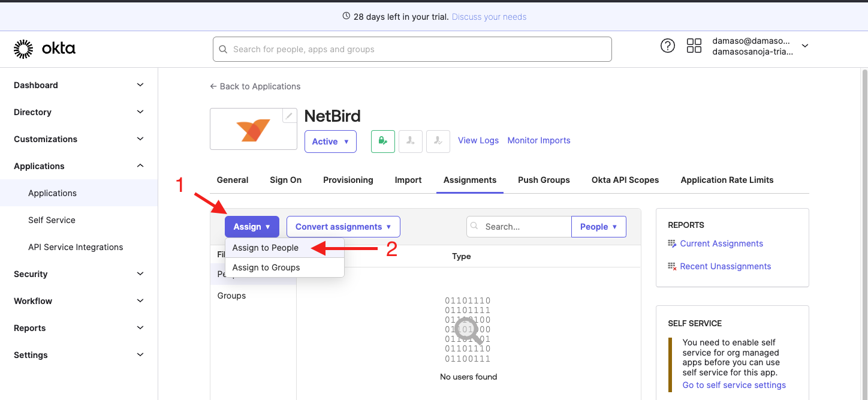Open the Convert assignments dropdown
Viewport: 868px width, 400px height.
[x=343, y=227]
